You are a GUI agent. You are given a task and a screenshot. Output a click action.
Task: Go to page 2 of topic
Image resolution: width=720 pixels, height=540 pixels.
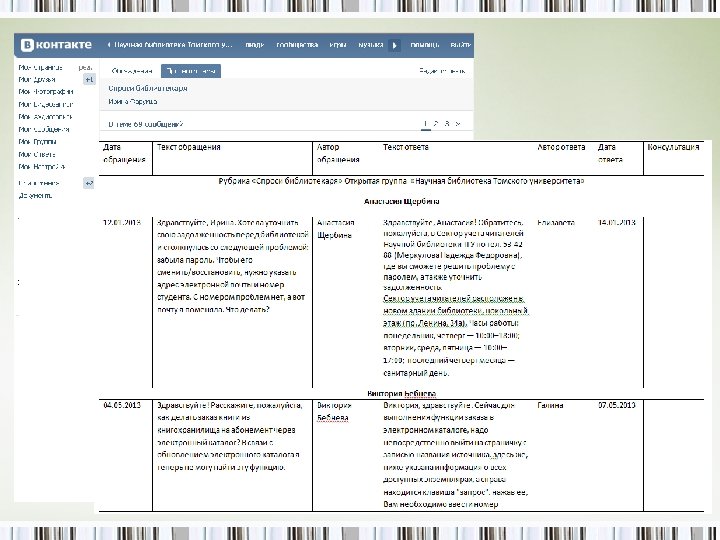tap(436, 124)
